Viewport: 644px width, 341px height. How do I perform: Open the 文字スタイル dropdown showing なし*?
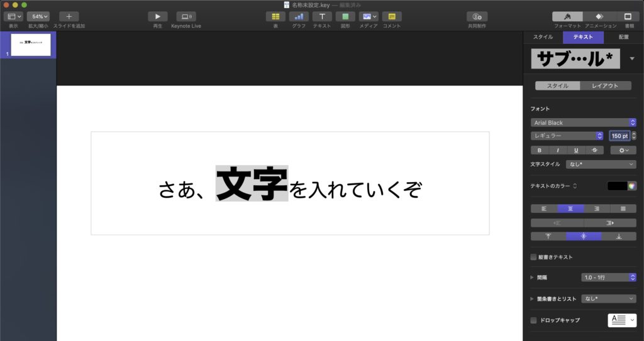pos(601,164)
